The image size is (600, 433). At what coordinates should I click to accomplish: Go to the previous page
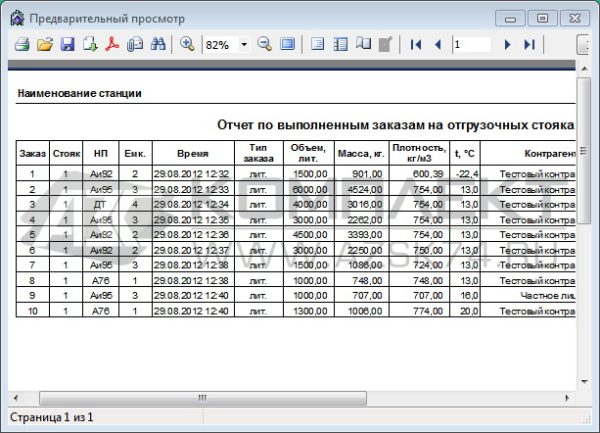(x=437, y=45)
